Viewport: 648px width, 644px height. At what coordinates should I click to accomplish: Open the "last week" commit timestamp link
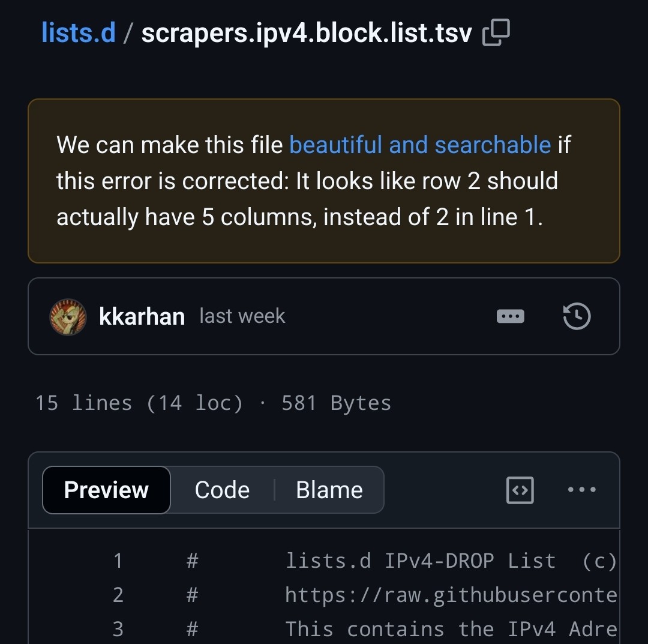pyautogui.click(x=242, y=316)
